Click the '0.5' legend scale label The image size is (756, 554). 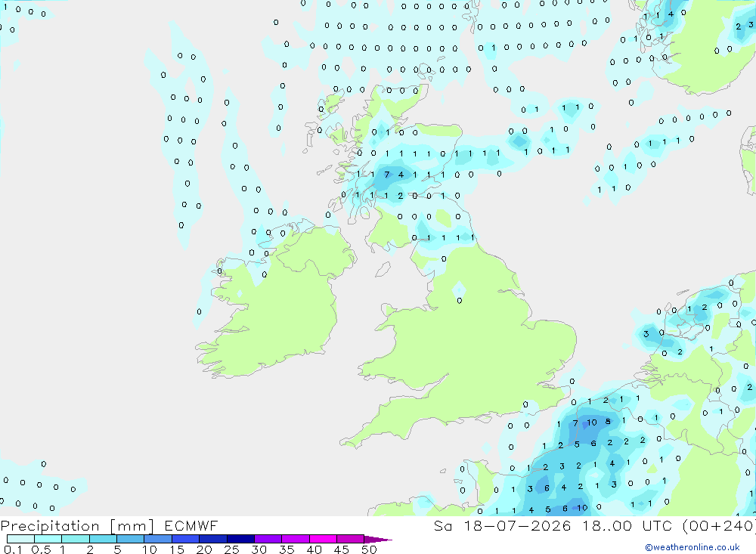click(x=41, y=549)
